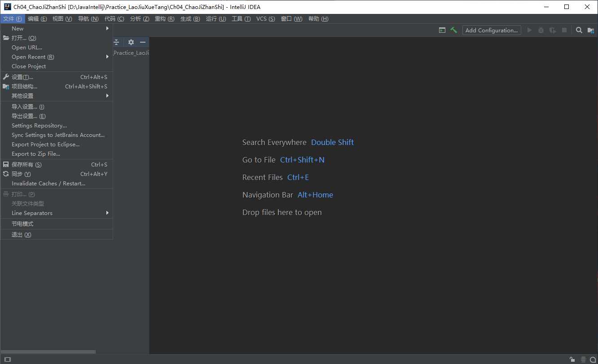The height and width of the screenshot is (364, 598).
Task: Open the 生成 (B) menu
Action: (x=190, y=18)
